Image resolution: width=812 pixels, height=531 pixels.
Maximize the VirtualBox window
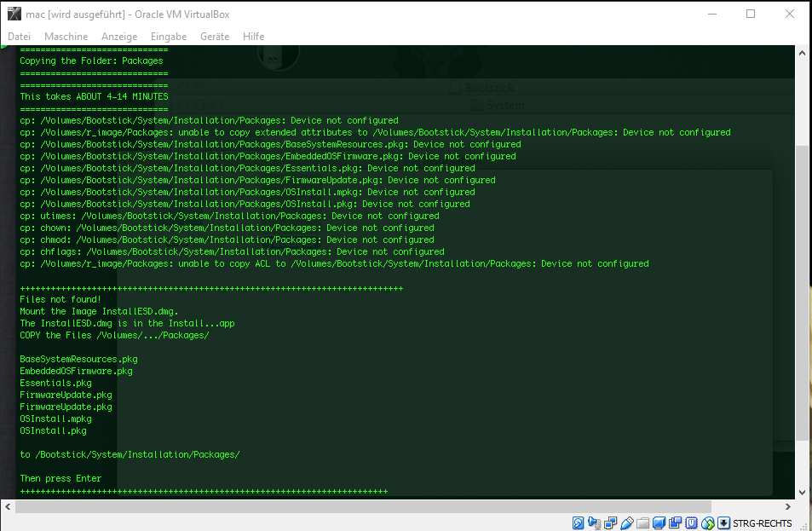tap(751, 14)
